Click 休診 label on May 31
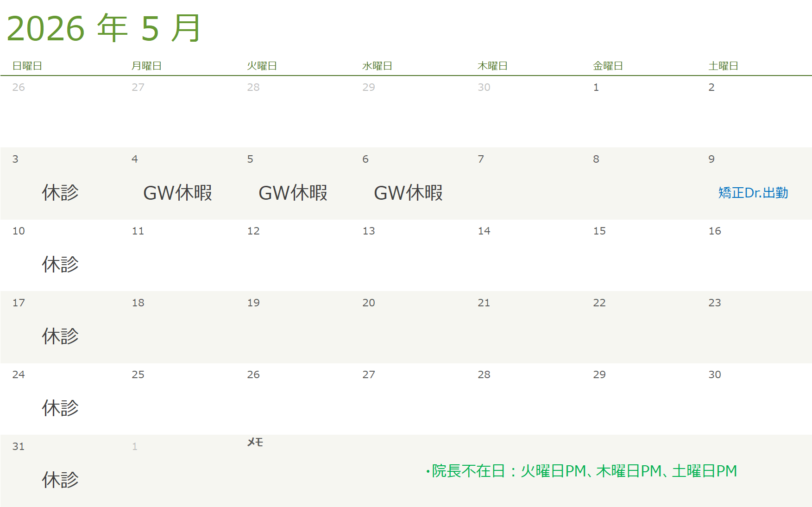 click(x=60, y=480)
